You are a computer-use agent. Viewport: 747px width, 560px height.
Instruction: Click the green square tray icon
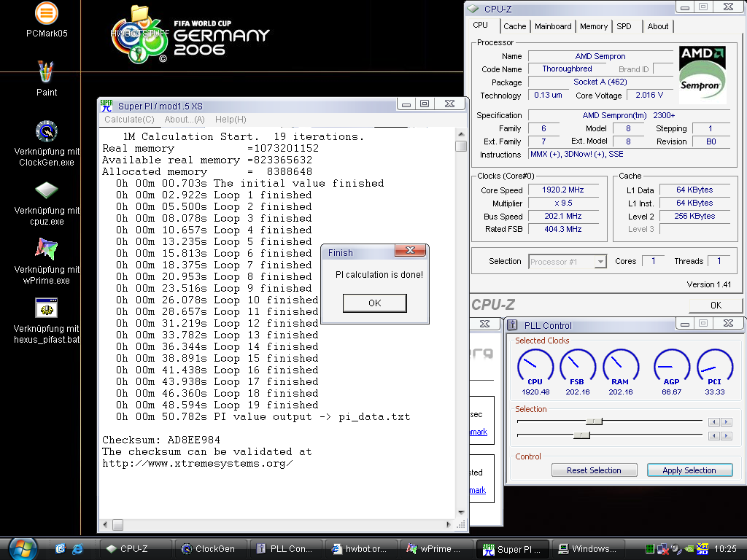[650, 549]
